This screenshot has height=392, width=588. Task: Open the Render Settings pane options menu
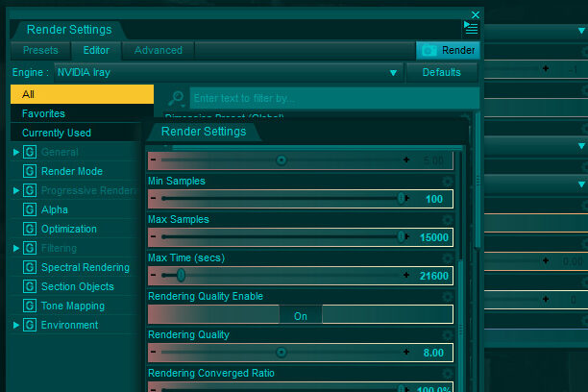pos(471,29)
